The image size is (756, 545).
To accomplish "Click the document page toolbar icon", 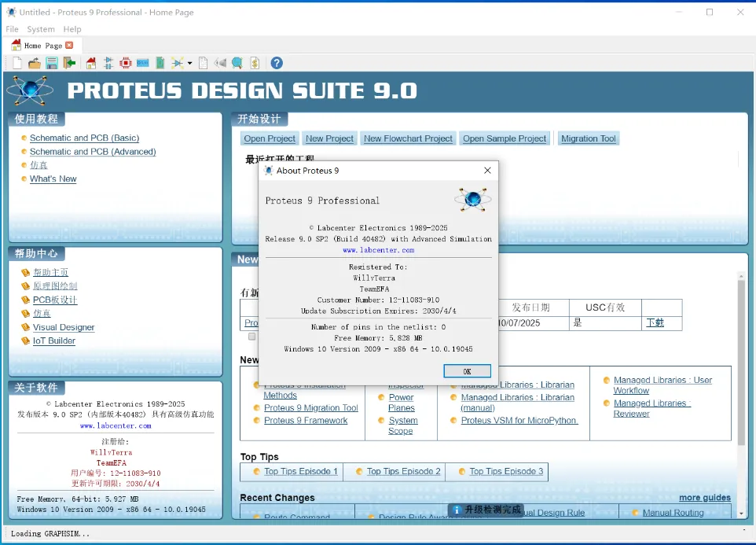I will click(x=203, y=63).
